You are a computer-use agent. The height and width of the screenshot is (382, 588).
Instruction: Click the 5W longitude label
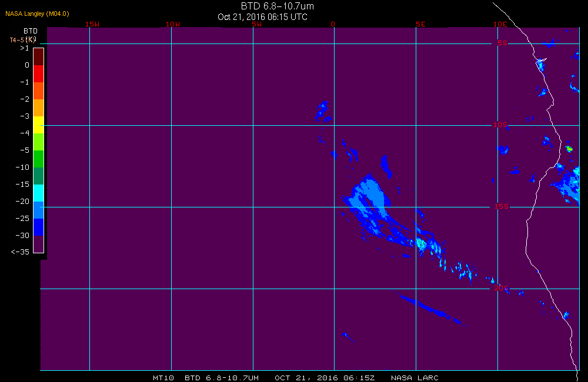257,24
